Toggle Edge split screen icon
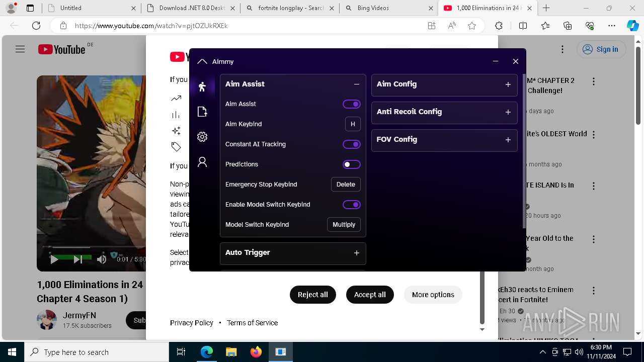Screen dimensions: 644x362 [523, 26]
